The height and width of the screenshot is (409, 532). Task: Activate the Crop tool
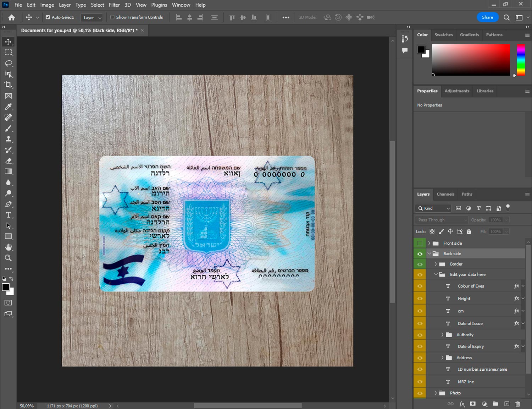click(x=9, y=85)
